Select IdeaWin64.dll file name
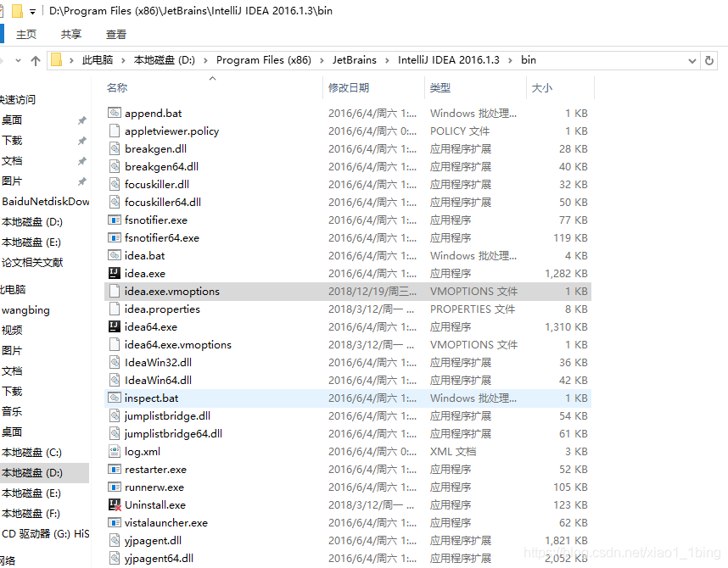The width and height of the screenshot is (728, 568). click(158, 381)
